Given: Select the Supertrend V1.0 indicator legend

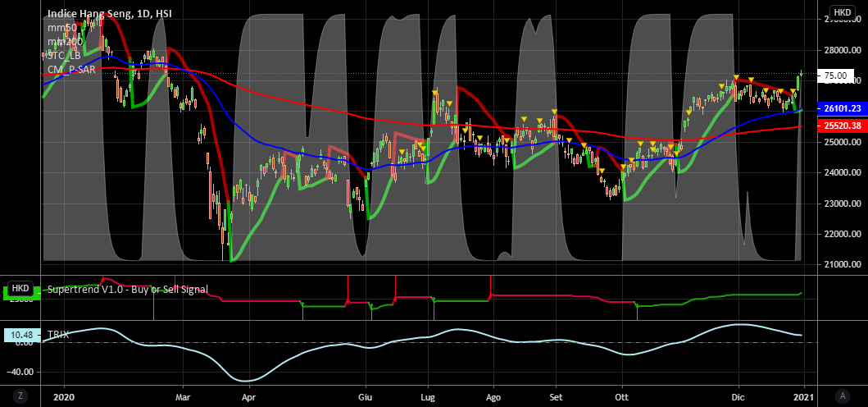Looking at the screenshot, I should pyautogui.click(x=127, y=290).
